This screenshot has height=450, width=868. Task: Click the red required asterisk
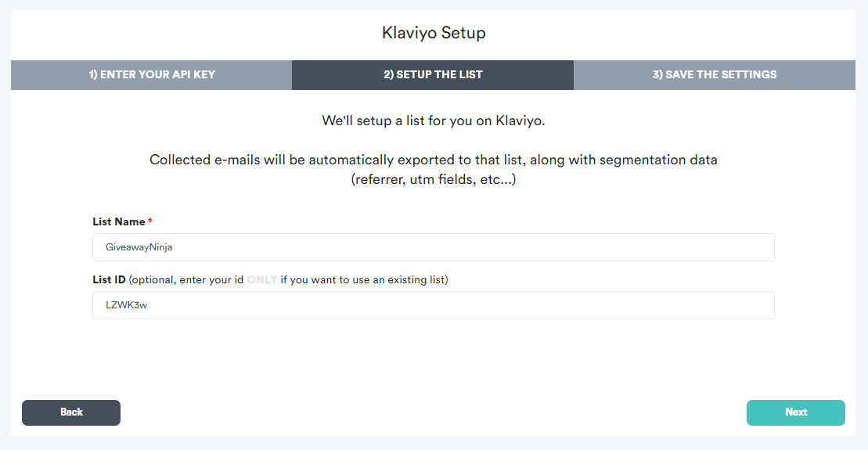point(150,221)
